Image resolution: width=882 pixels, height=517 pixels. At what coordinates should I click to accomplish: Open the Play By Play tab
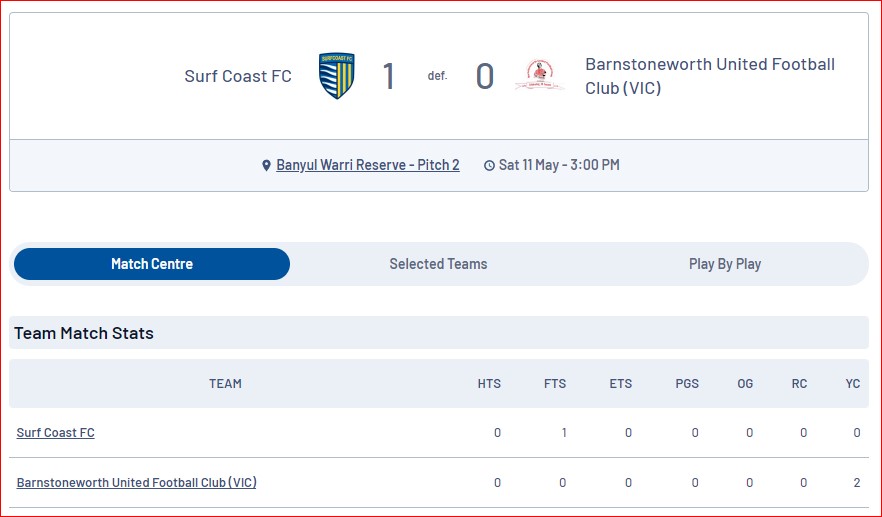click(x=724, y=264)
